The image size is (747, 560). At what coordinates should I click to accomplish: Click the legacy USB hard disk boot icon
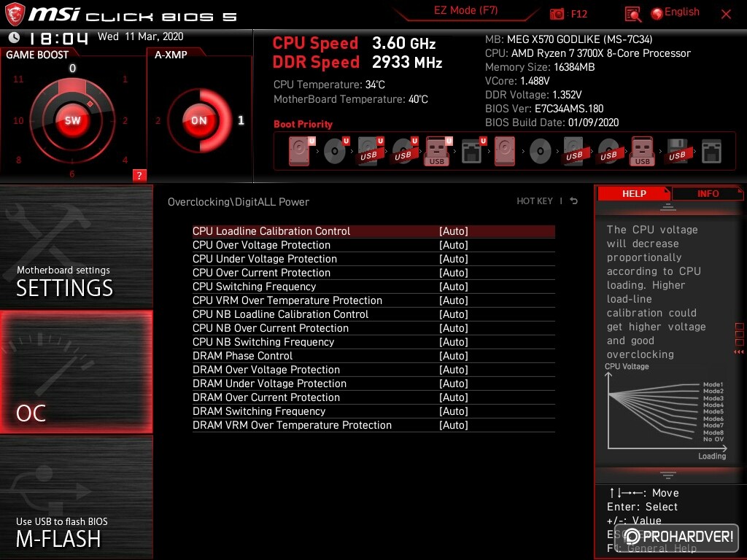(574, 152)
